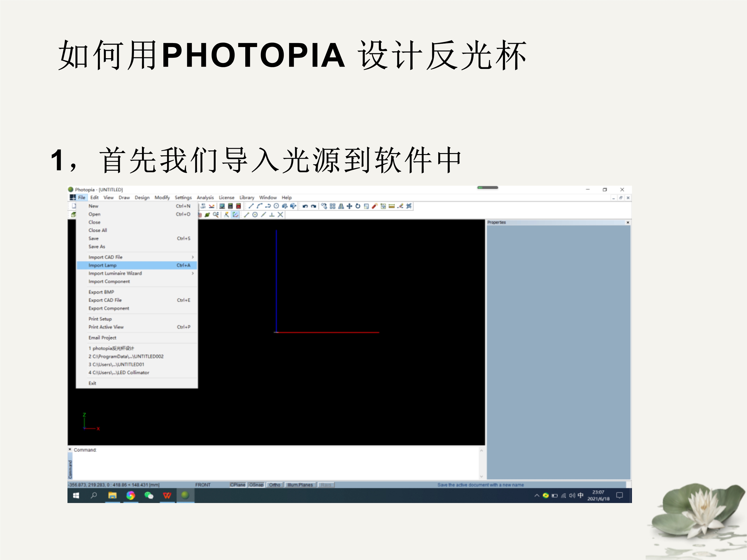Click the zoom magnifier toolbar icon
Viewport: 747px width, 560px height.
tap(215, 215)
